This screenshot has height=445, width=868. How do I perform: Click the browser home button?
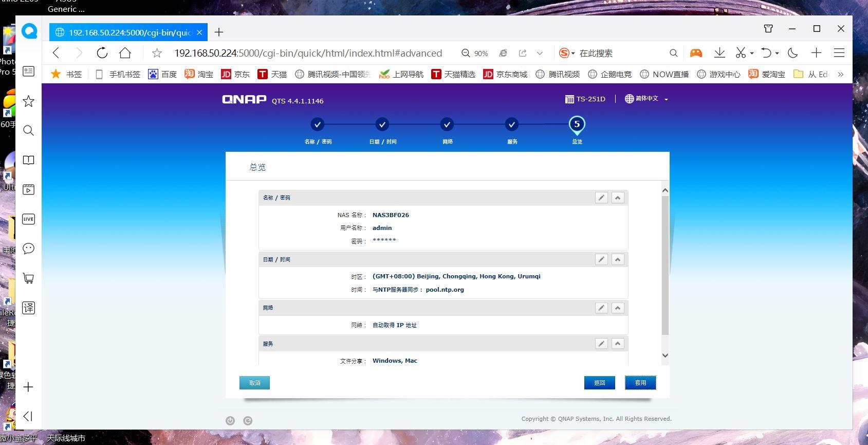[x=125, y=53]
